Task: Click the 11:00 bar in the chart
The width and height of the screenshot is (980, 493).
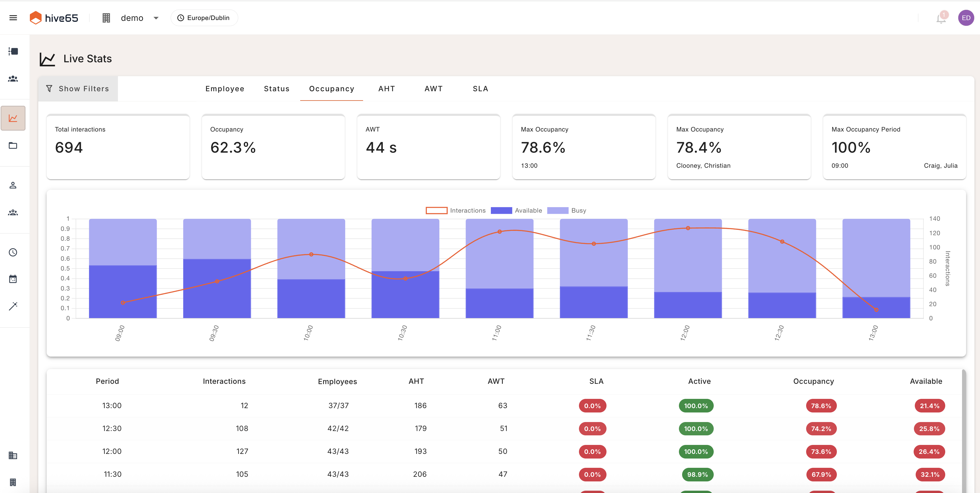Action: click(x=500, y=269)
